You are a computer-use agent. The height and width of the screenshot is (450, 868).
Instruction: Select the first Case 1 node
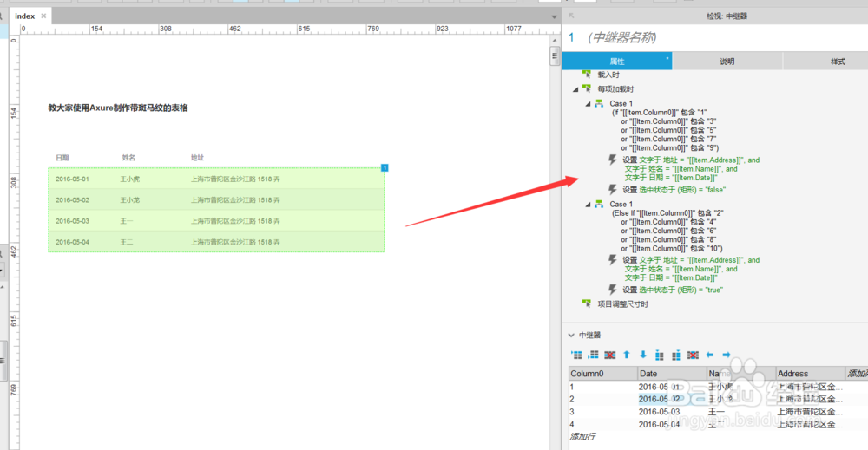(621, 103)
